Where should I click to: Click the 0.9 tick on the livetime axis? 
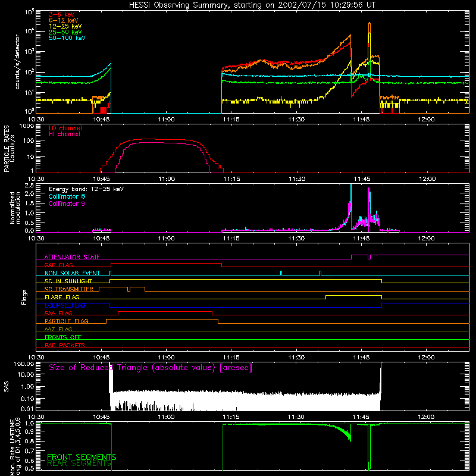coord(29,432)
